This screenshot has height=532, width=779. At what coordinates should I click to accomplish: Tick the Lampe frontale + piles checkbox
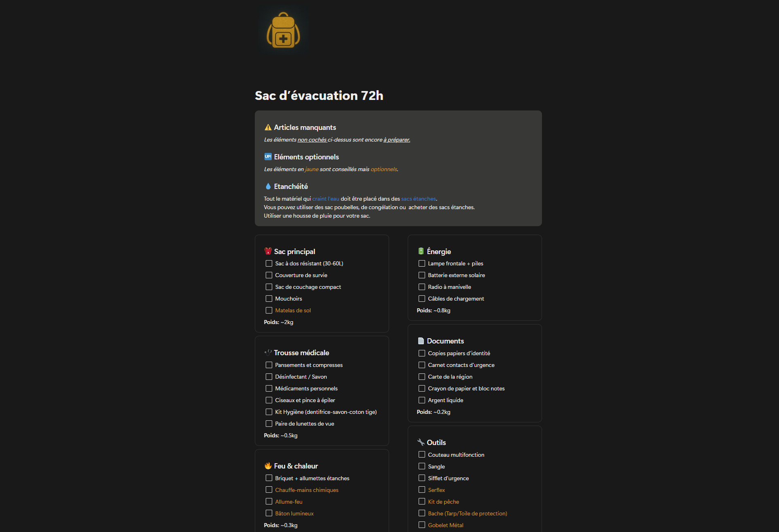[422, 263]
